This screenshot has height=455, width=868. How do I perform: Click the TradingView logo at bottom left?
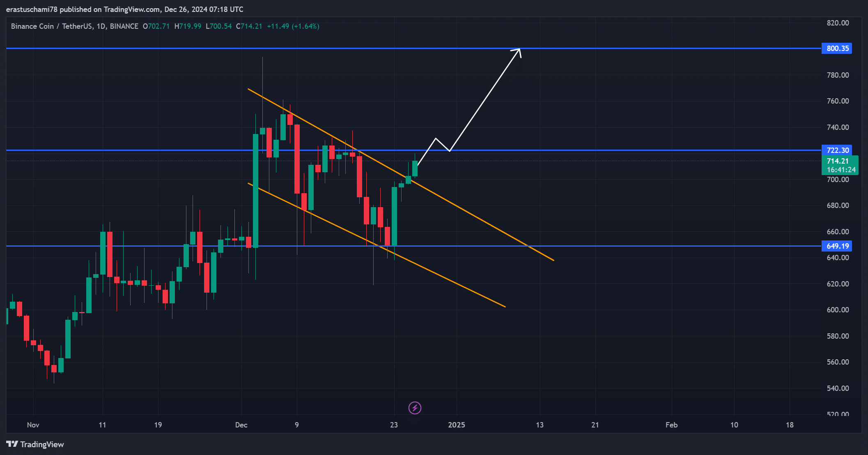point(35,444)
